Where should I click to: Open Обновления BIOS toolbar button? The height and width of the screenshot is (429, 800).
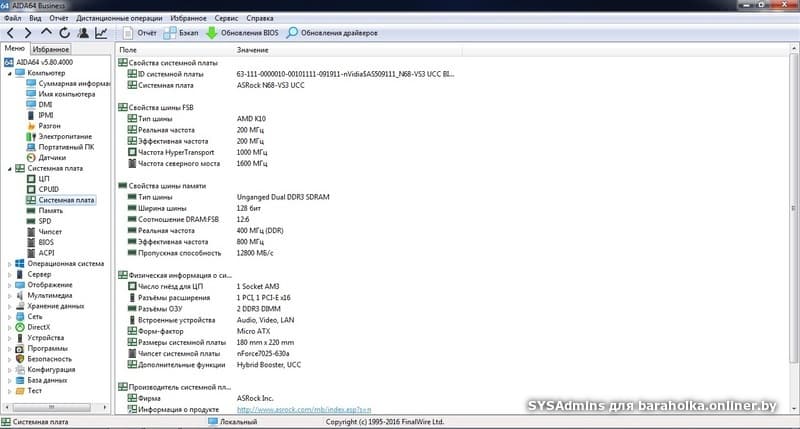pos(242,33)
